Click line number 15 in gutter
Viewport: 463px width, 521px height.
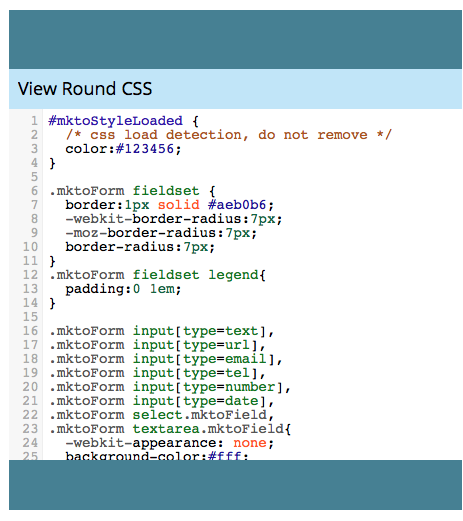30,317
